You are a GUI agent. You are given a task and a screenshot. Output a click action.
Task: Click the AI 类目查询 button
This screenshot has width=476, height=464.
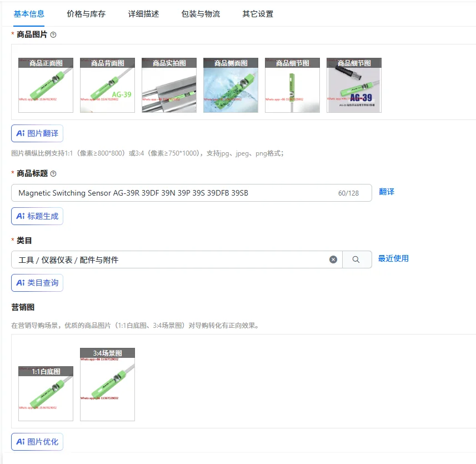coord(37,283)
